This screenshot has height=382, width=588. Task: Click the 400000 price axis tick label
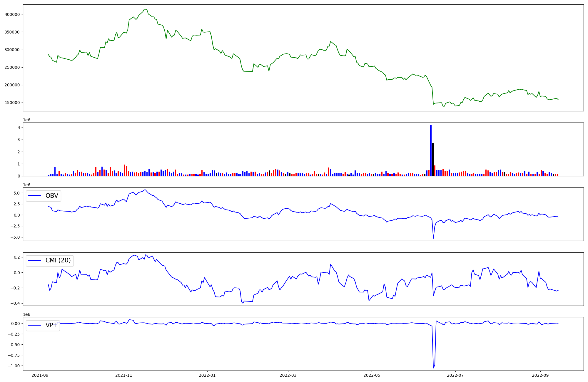point(12,14)
